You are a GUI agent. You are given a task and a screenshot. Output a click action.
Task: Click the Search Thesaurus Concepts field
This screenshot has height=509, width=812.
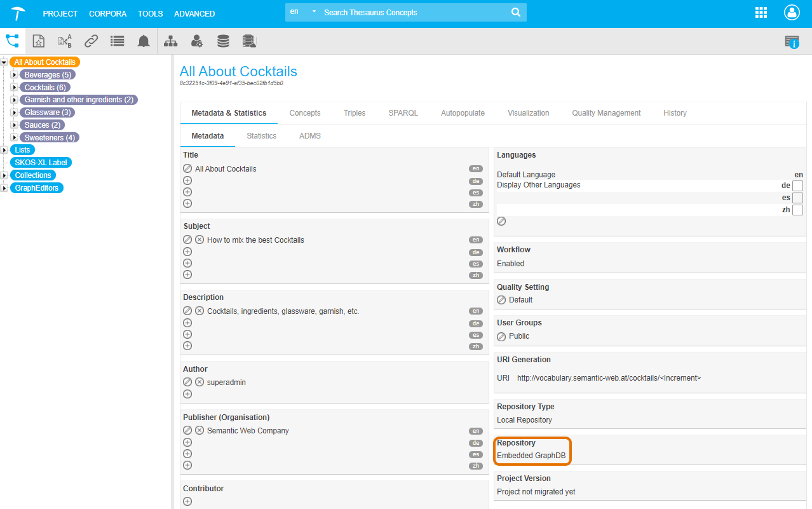tap(413, 13)
